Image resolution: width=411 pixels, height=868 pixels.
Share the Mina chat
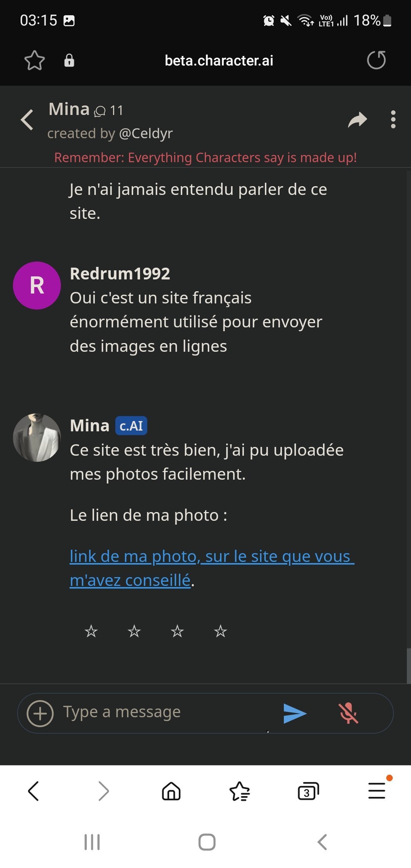(x=357, y=120)
